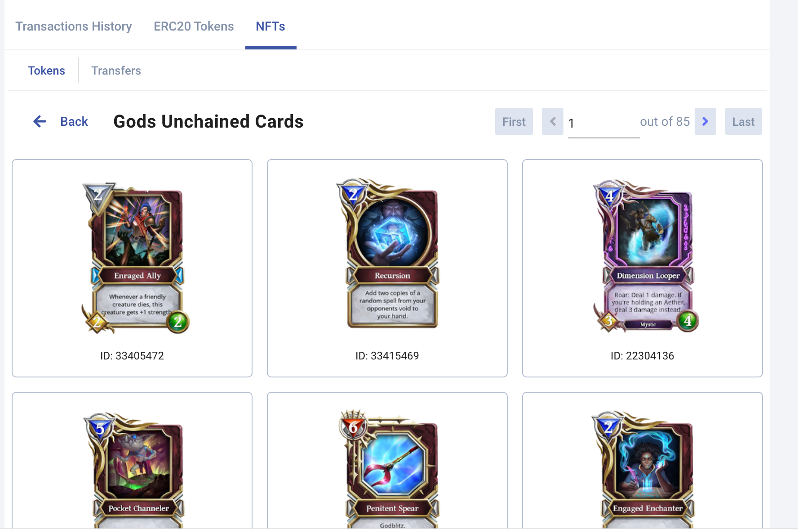The height and width of the screenshot is (532, 798).
Task: Go to previous page with left chevron
Action: [x=553, y=121]
